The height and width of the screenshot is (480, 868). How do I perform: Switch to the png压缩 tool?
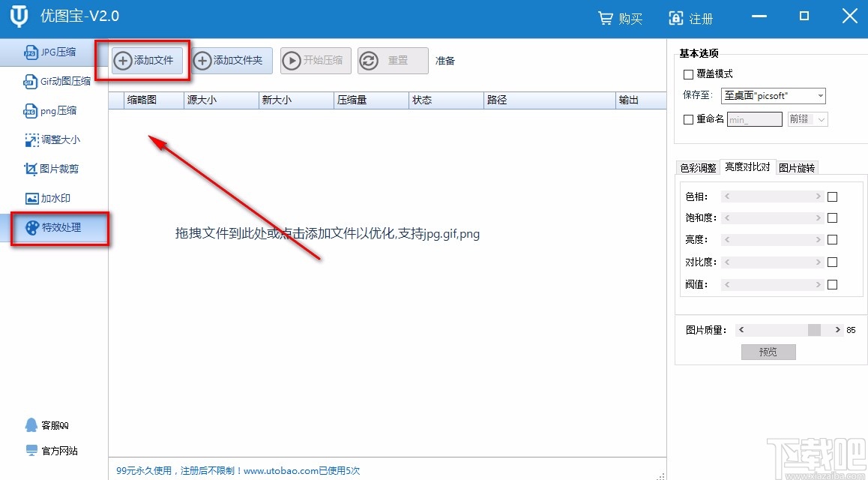[52, 110]
